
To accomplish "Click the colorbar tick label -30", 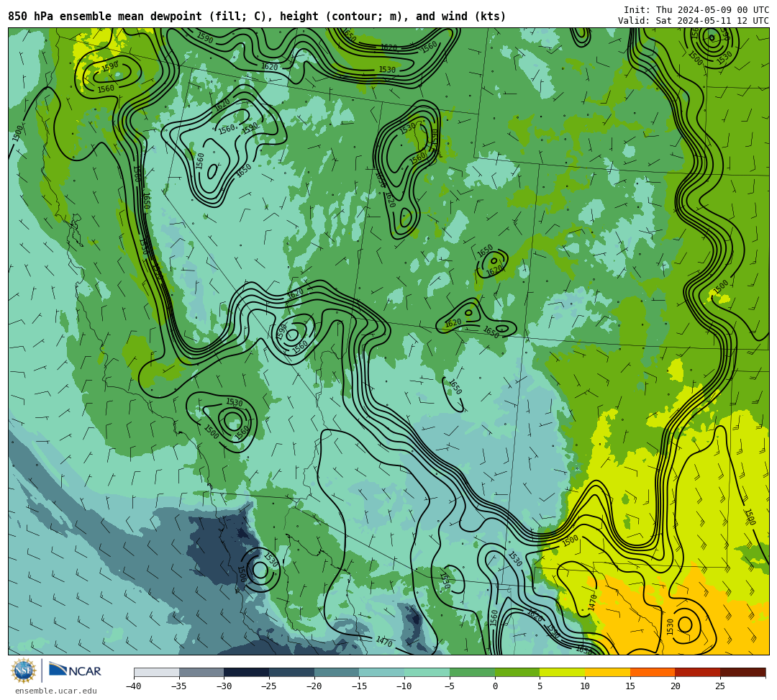I will [224, 686].
